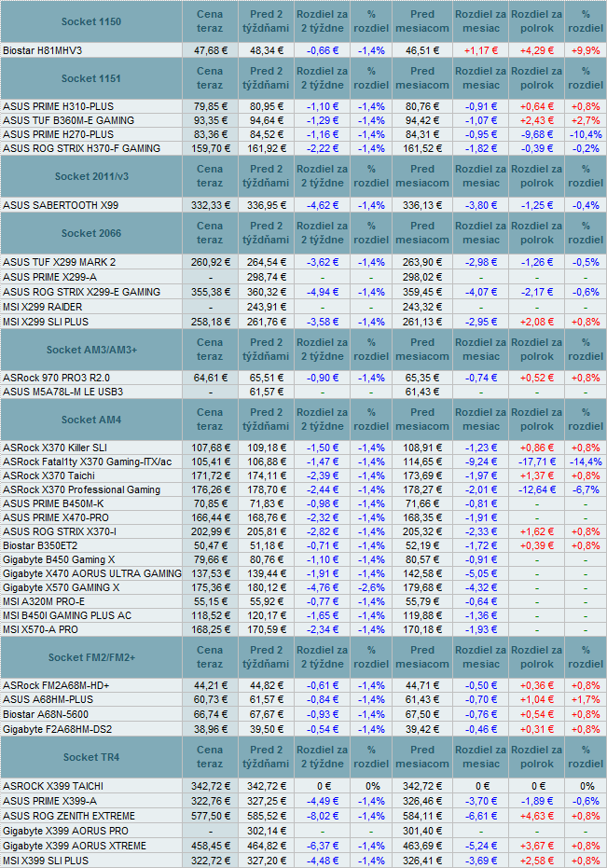Click Gigabyte X570 GAMING X name

tap(61, 588)
